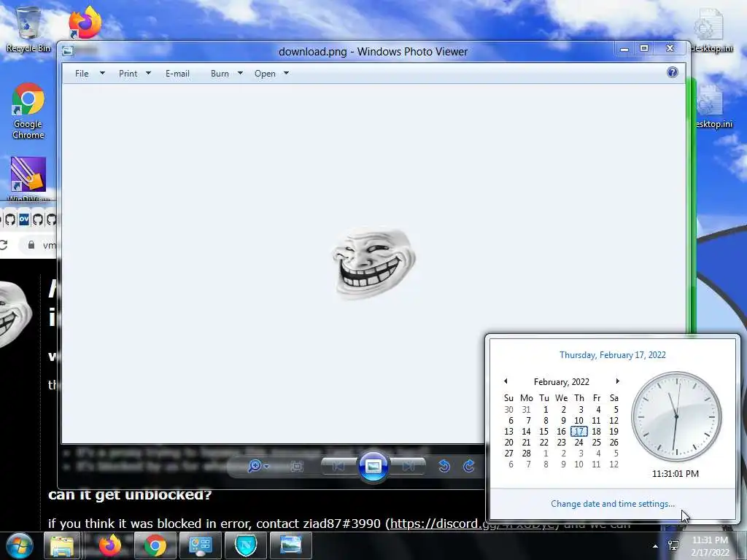The image size is (747, 560).
Task: Click the browser reload icon
Action: pos(4,245)
